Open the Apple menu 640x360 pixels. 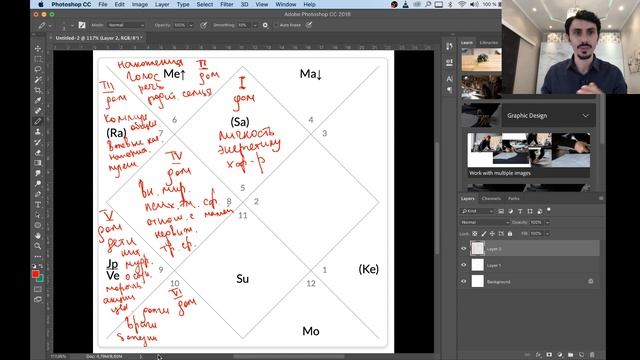[x=41, y=4]
